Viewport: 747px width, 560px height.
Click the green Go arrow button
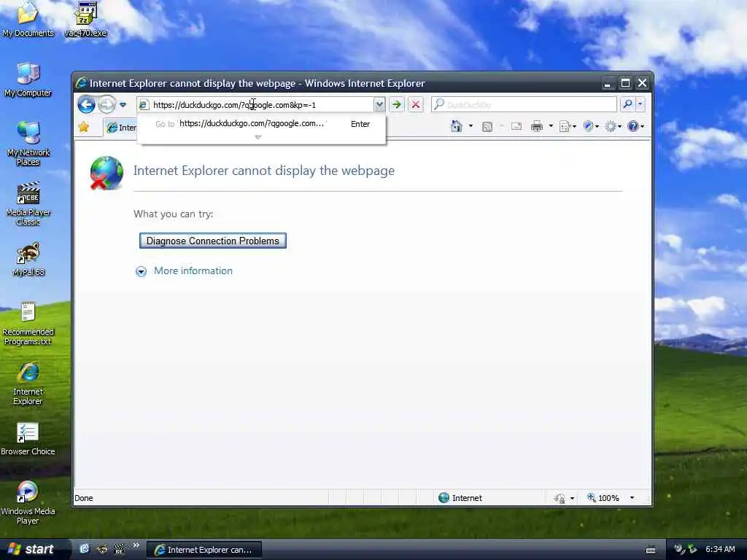396,105
